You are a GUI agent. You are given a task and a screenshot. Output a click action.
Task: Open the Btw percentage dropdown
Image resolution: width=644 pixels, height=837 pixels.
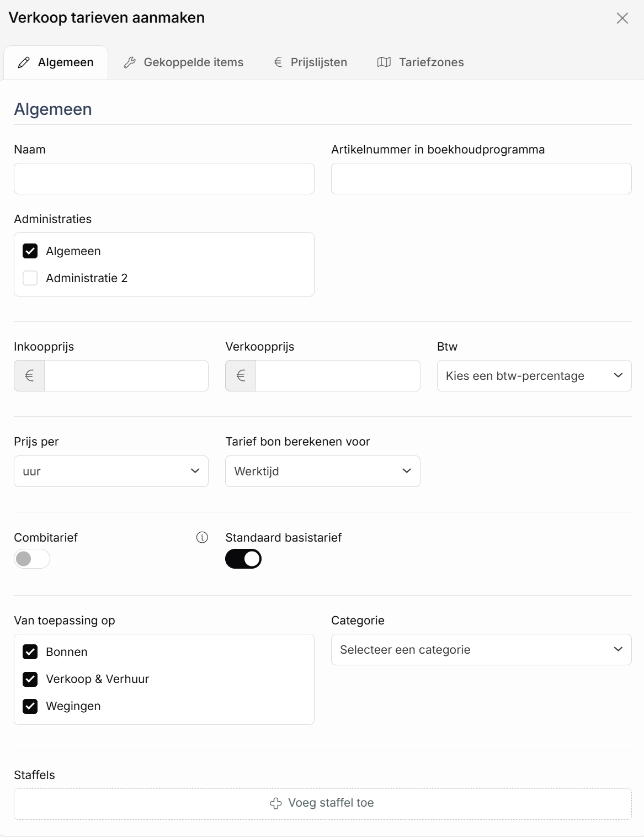[534, 376]
